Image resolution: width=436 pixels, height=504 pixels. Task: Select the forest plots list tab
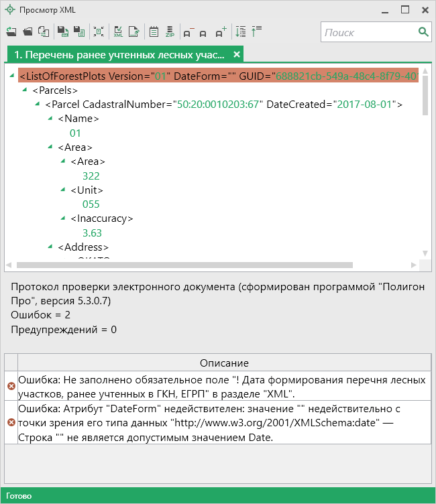[x=119, y=54]
